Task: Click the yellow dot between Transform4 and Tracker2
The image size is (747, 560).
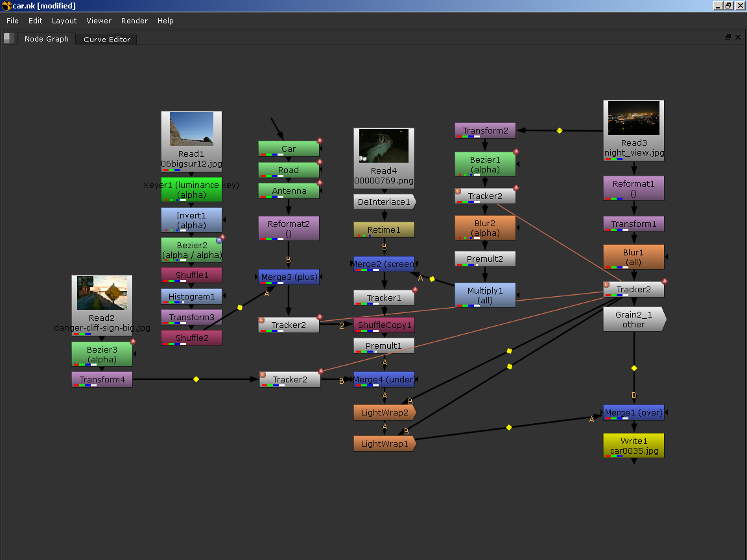Action: (196, 379)
